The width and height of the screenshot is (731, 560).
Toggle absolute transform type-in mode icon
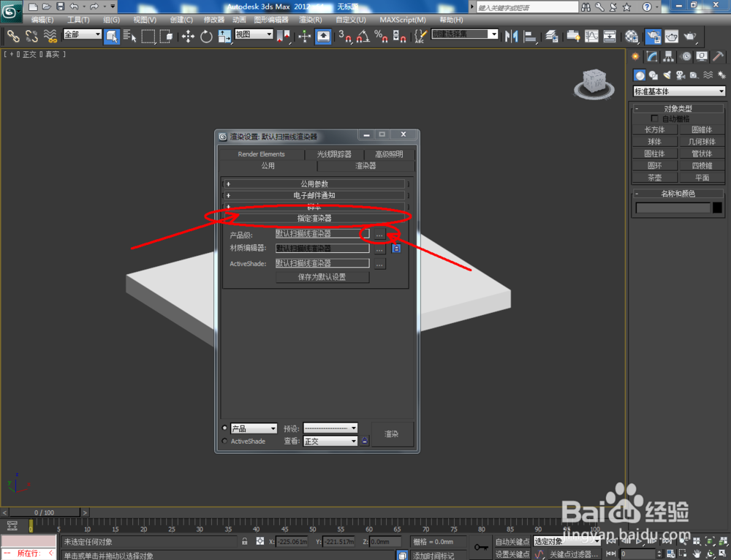[260, 541]
